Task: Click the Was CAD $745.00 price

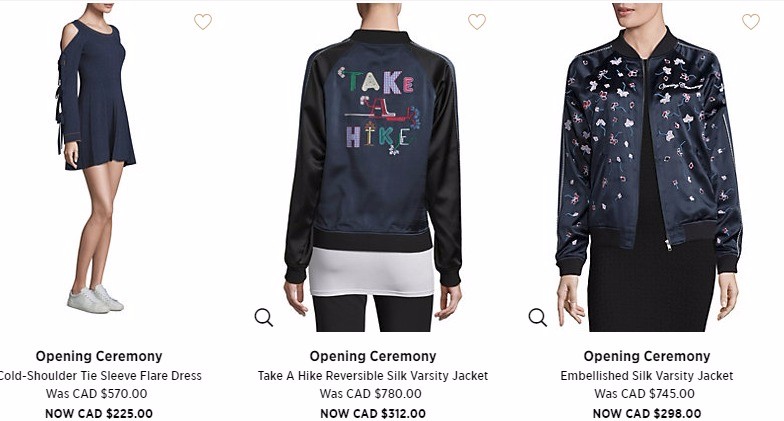Action: pyautogui.click(x=644, y=394)
